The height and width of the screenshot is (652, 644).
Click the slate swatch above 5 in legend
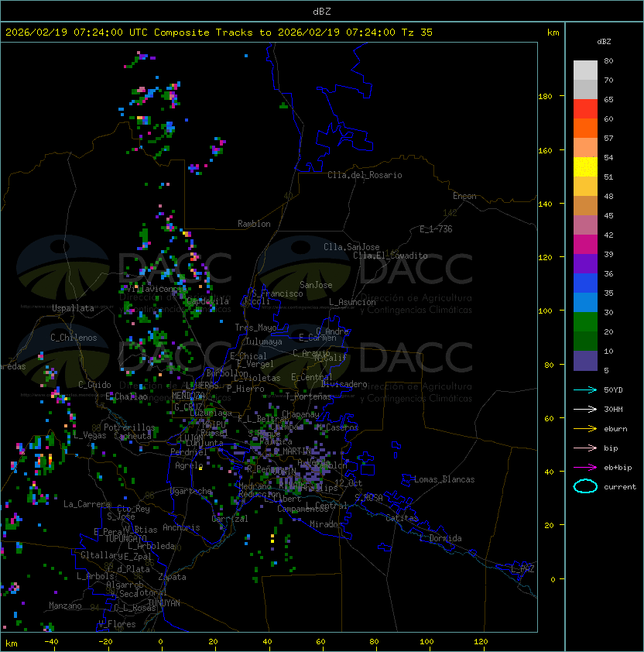pos(585,361)
